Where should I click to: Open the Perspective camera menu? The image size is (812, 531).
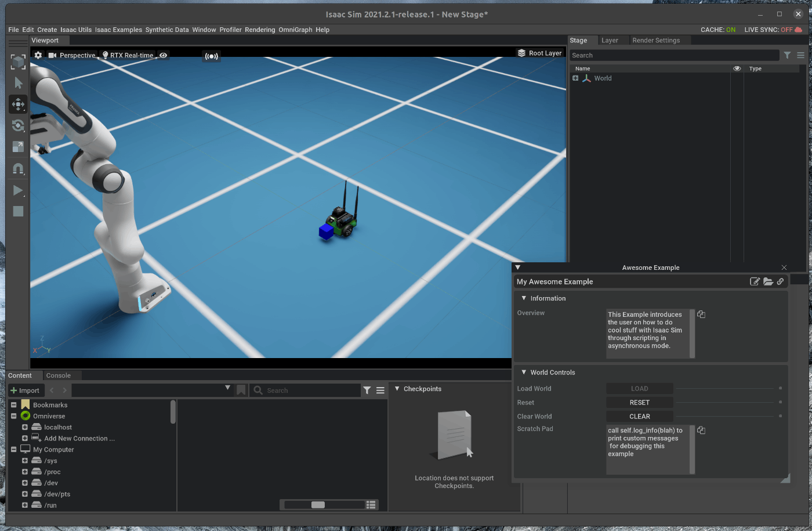click(x=72, y=55)
